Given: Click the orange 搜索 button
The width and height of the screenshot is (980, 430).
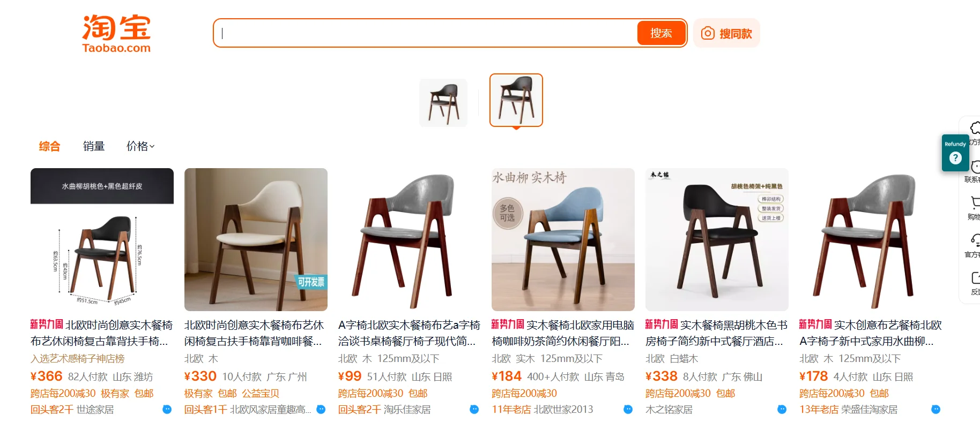Looking at the screenshot, I should 661,33.
